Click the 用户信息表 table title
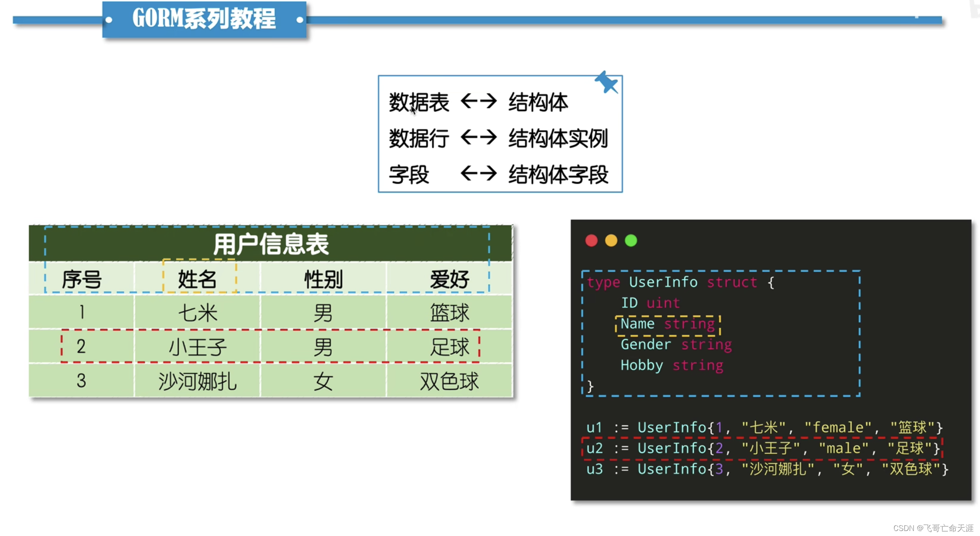The height and width of the screenshot is (536, 980). coord(271,244)
